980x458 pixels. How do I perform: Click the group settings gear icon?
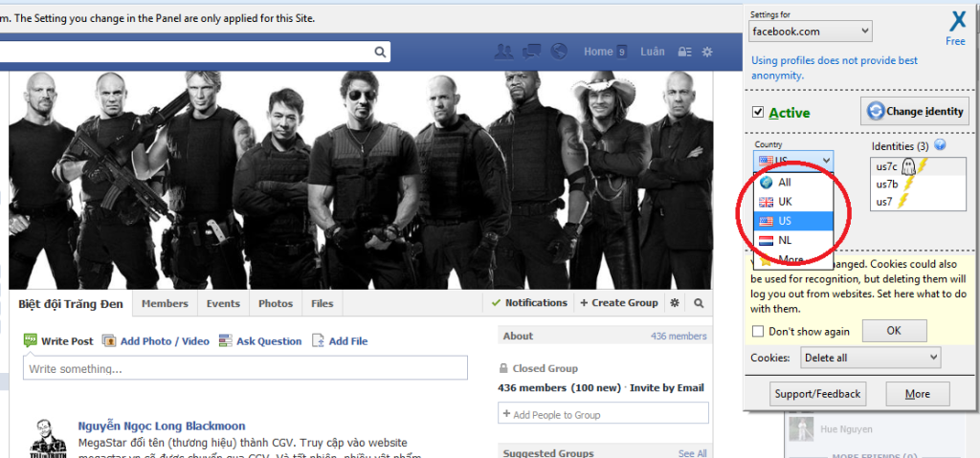(675, 303)
